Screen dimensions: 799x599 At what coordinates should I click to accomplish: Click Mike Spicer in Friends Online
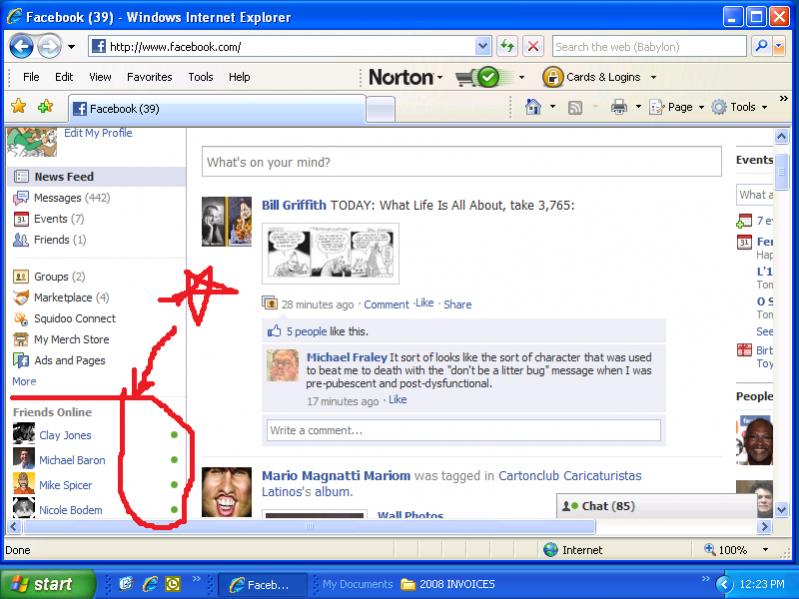66,485
